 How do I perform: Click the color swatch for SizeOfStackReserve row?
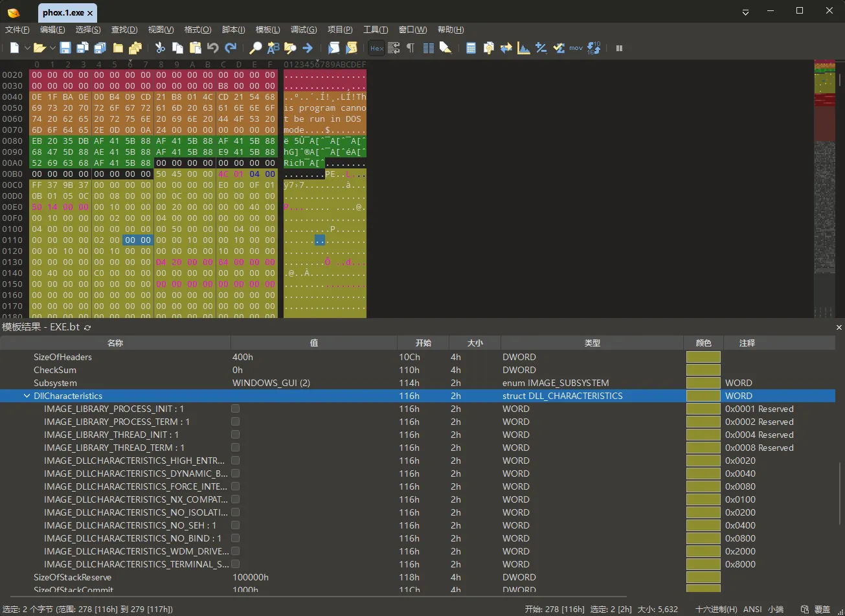[703, 577]
